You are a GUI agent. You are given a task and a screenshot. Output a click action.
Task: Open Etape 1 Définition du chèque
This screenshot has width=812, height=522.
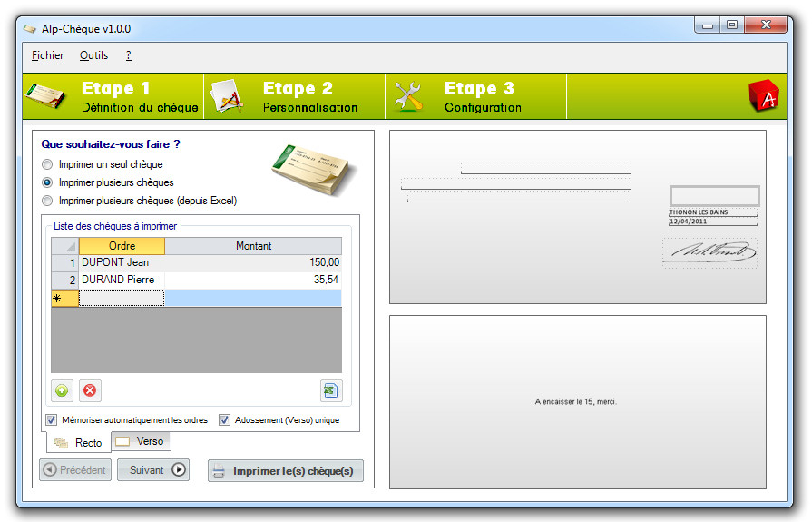pos(113,96)
